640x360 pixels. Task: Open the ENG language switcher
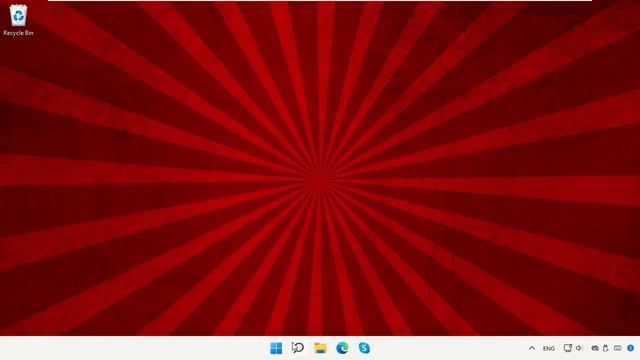point(549,349)
